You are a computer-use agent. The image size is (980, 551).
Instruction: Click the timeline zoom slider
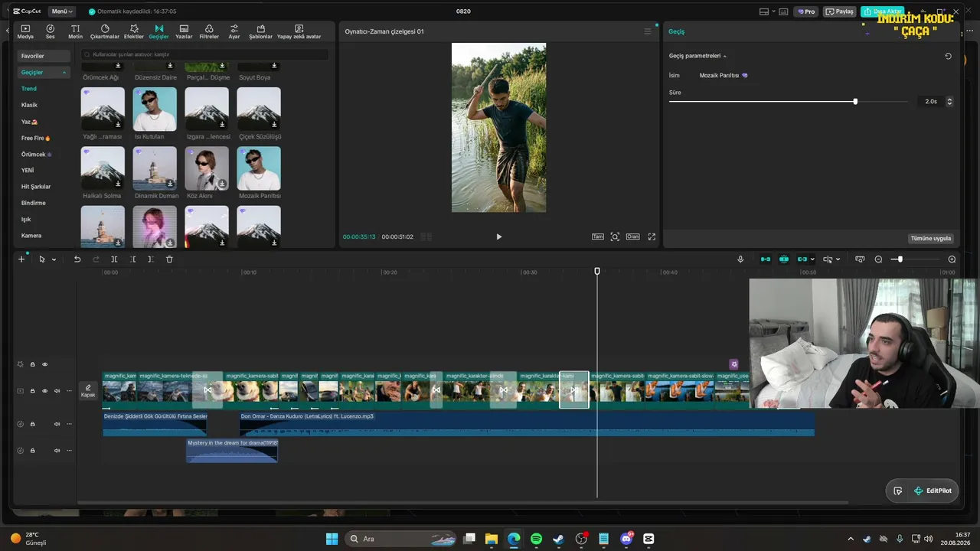(916, 259)
